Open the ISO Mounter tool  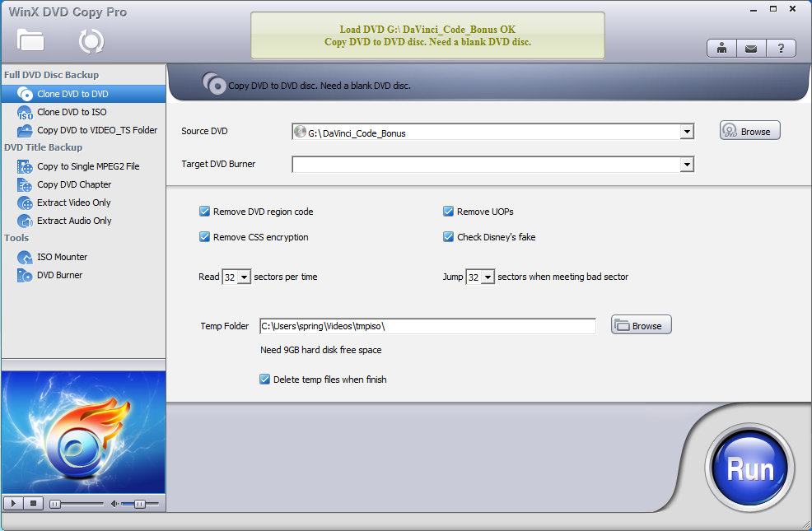coord(83,257)
